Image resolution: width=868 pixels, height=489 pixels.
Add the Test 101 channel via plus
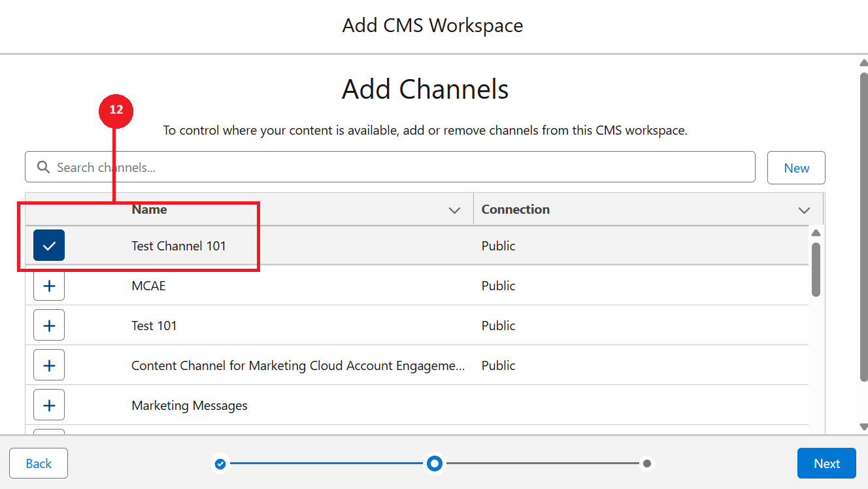point(49,326)
